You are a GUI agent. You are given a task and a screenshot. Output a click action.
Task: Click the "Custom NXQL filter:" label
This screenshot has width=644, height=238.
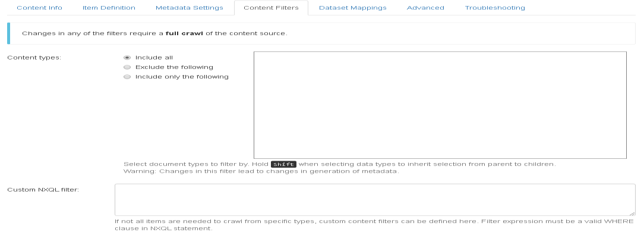point(43,190)
